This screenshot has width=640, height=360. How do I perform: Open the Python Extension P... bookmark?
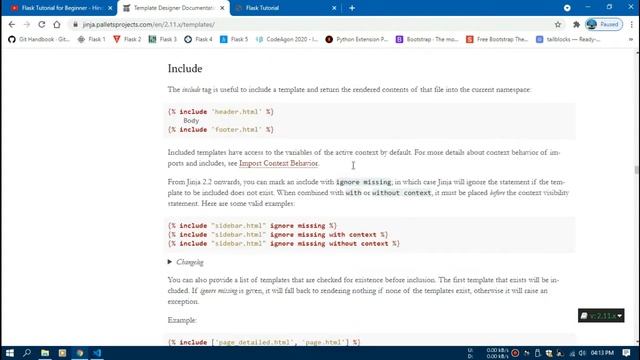coord(357,39)
